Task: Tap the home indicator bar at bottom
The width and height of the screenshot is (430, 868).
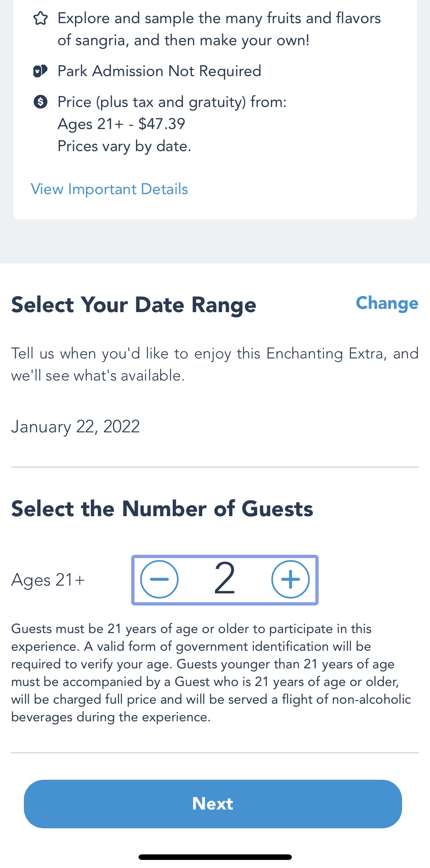Action: tap(215, 857)
